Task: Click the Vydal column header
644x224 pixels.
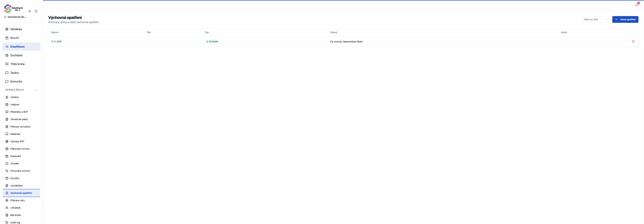Action: [564, 33]
